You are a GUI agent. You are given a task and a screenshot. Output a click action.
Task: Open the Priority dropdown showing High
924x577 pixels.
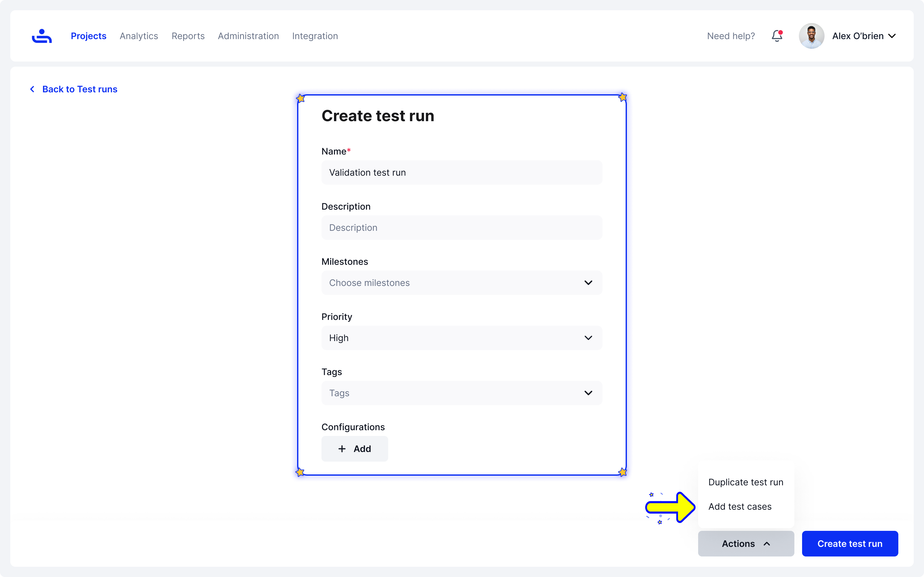click(x=461, y=338)
